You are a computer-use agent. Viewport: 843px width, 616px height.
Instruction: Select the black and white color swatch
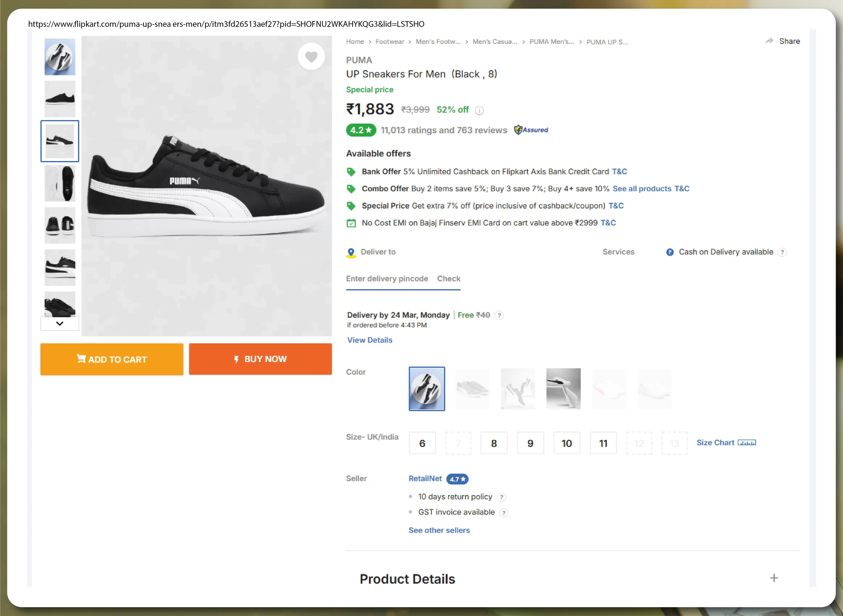click(427, 389)
